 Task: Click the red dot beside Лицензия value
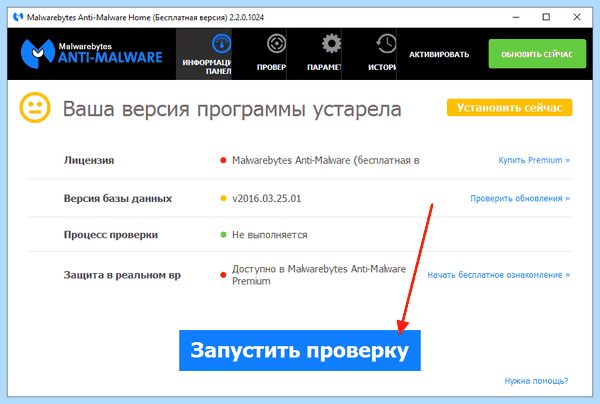pyautogui.click(x=223, y=160)
